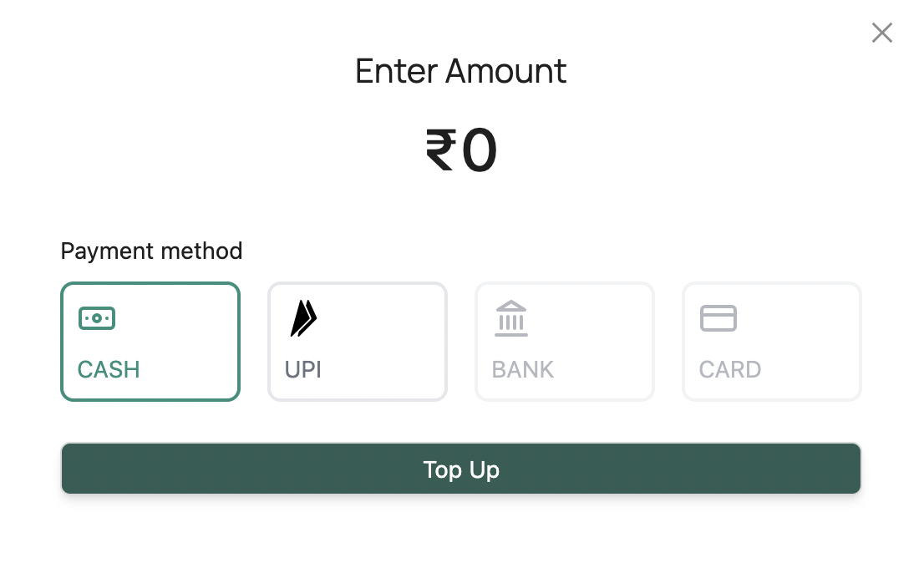Click the credit card icon on CARD tile
The height and width of the screenshot is (563, 924).
[x=718, y=318]
